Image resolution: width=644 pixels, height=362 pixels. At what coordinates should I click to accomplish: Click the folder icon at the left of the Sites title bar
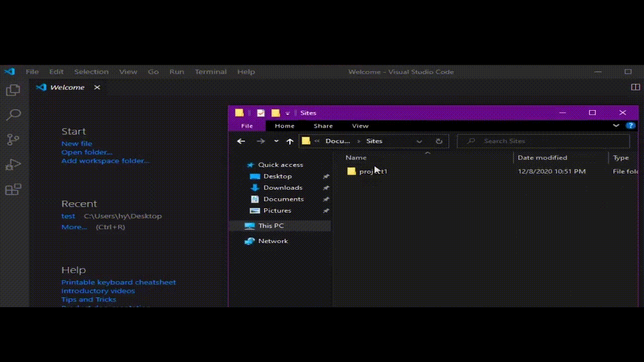239,113
